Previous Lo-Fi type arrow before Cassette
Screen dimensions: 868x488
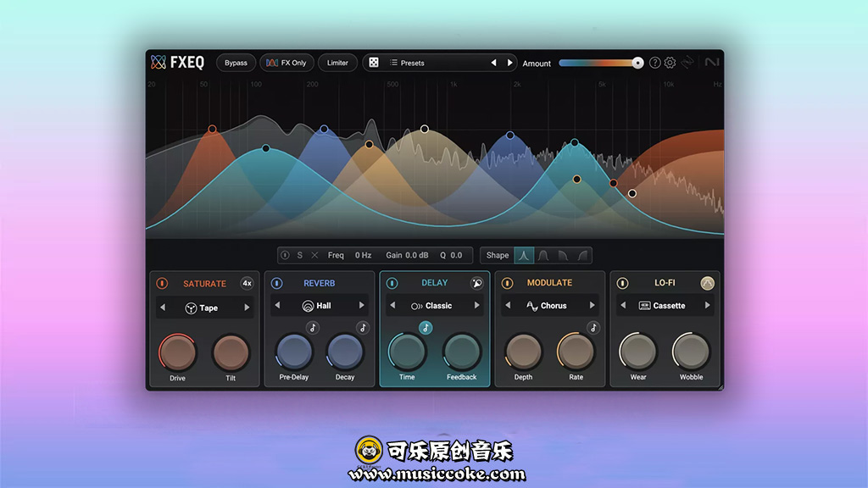coord(623,305)
